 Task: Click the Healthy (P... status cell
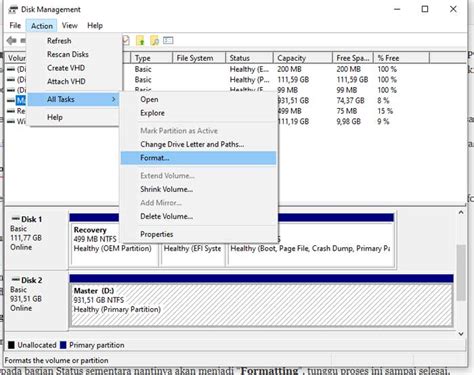[249, 80]
